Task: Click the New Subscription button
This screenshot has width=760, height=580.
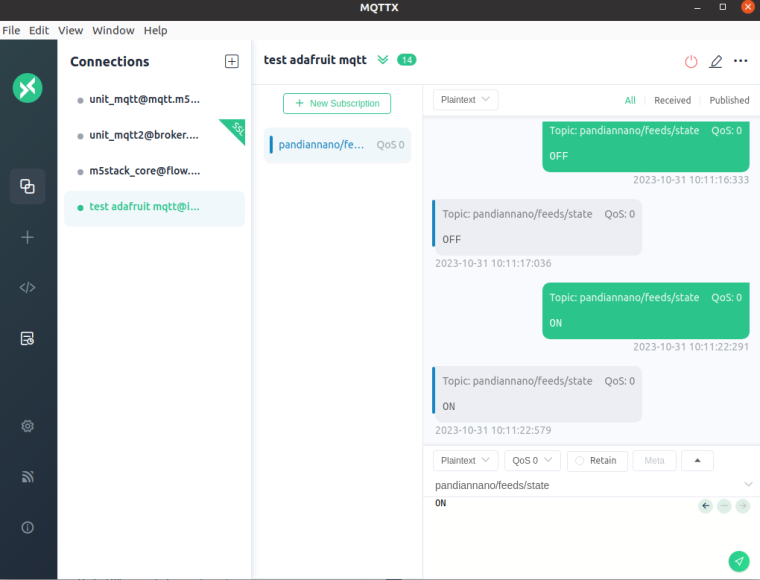Action: pos(337,104)
